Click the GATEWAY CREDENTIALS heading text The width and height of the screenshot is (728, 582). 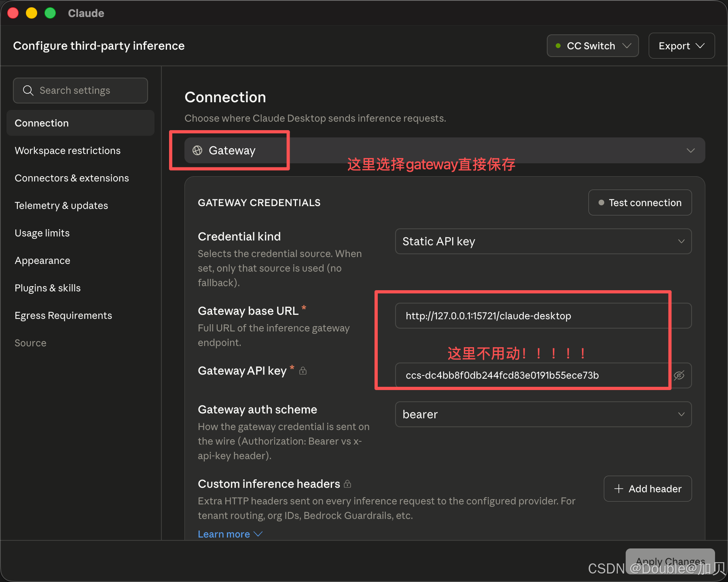(x=259, y=202)
